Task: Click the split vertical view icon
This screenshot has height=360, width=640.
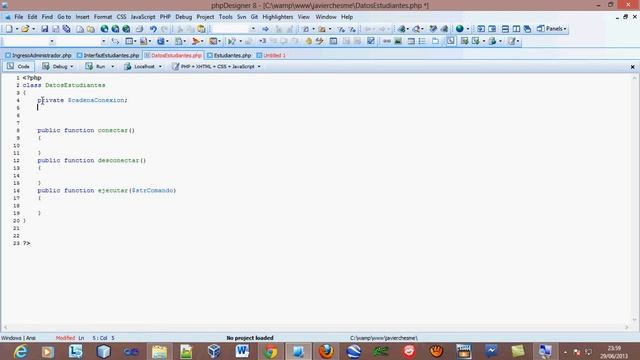Action: point(516,29)
